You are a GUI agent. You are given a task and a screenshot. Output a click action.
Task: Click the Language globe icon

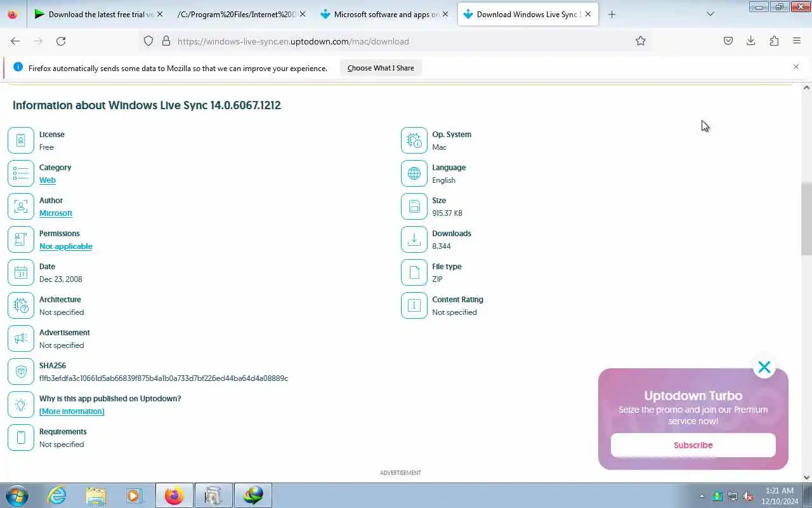[414, 173]
